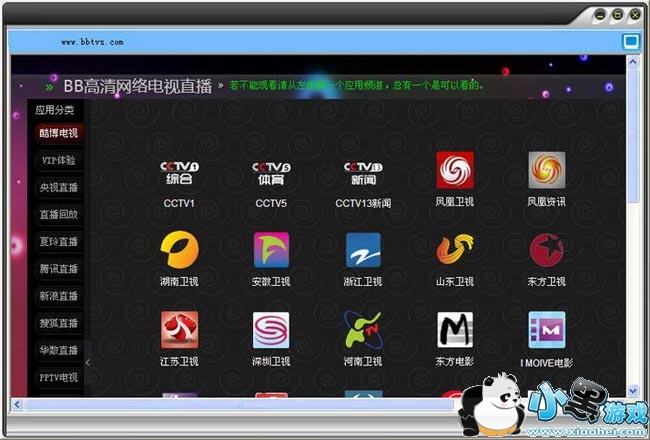650x440 pixels.
Task: Open the CCTV5 体育 channel icon
Action: click(x=271, y=173)
